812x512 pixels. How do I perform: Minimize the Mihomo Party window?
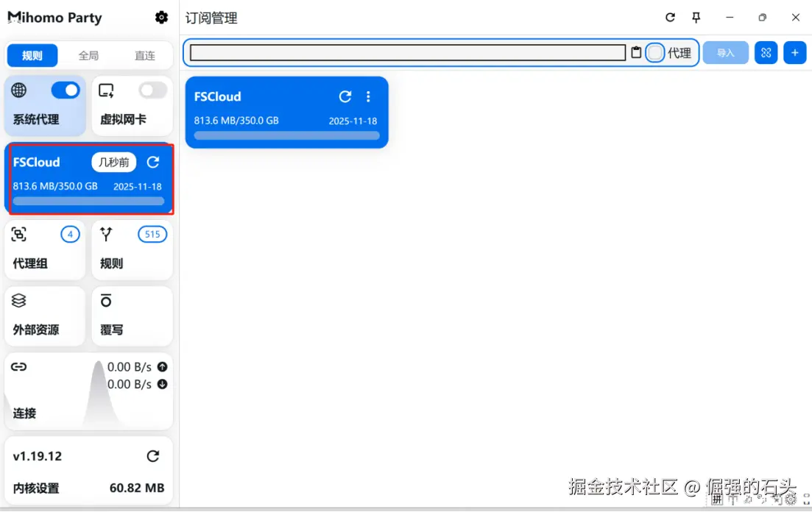tap(730, 18)
